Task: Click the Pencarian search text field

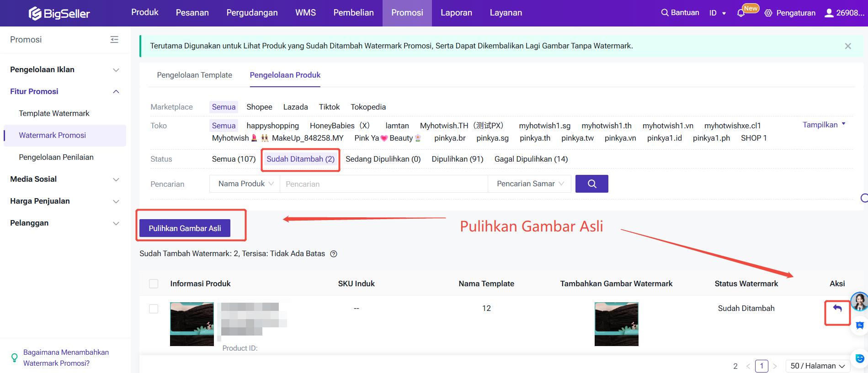Action: pos(383,184)
